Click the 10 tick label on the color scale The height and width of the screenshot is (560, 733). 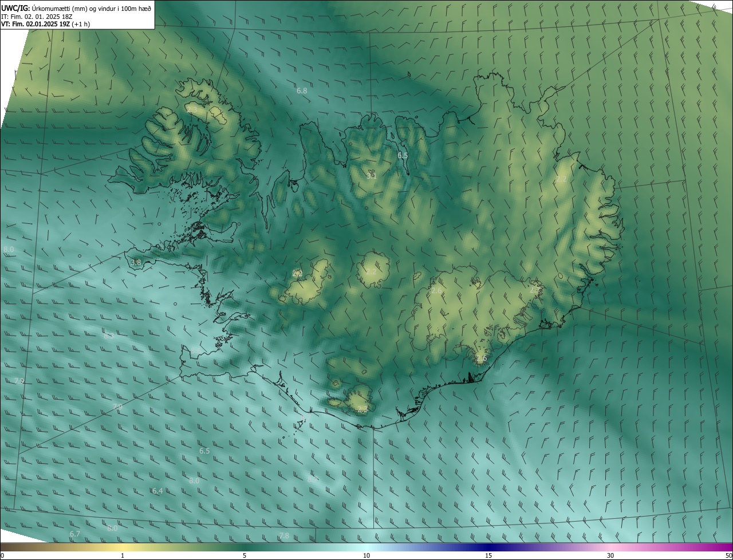coord(366,555)
